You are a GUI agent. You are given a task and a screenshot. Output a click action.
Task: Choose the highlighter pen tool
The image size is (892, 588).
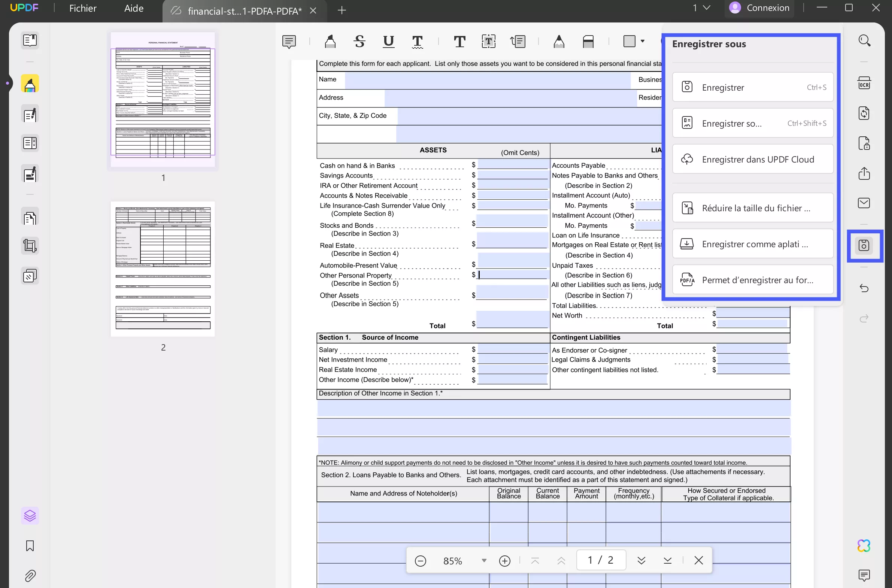(x=330, y=41)
